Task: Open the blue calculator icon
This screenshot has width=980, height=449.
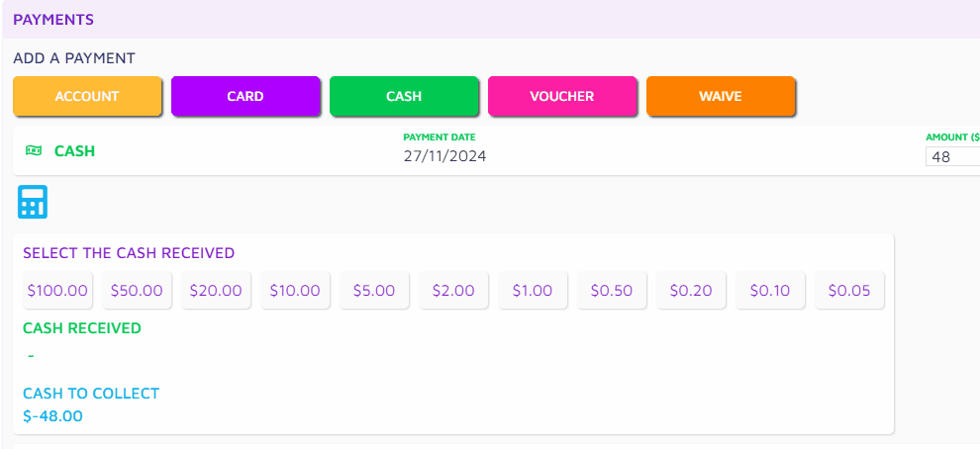Action: tap(33, 202)
